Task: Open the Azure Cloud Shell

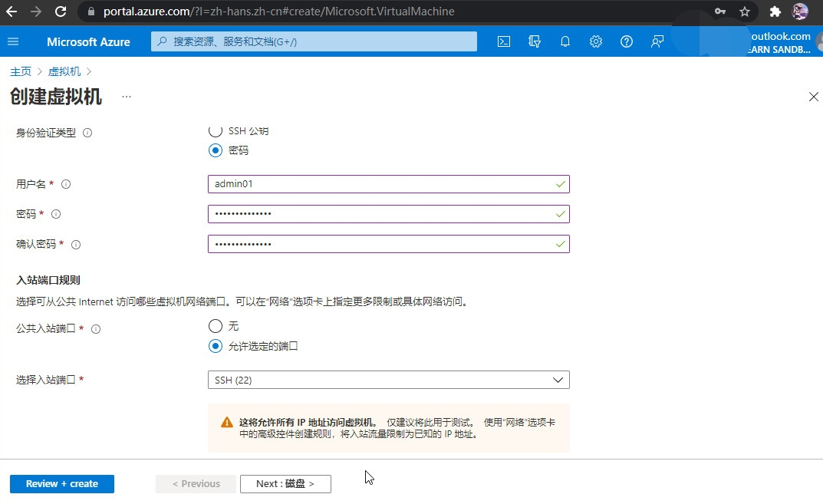Action: 503,41
